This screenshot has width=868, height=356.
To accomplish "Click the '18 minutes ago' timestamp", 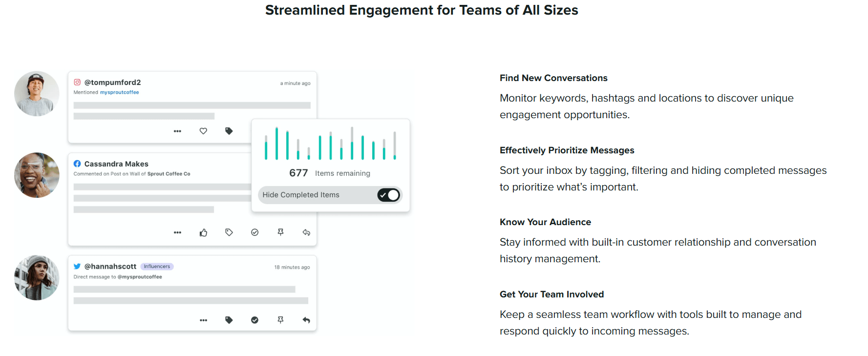I will pos(292,267).
